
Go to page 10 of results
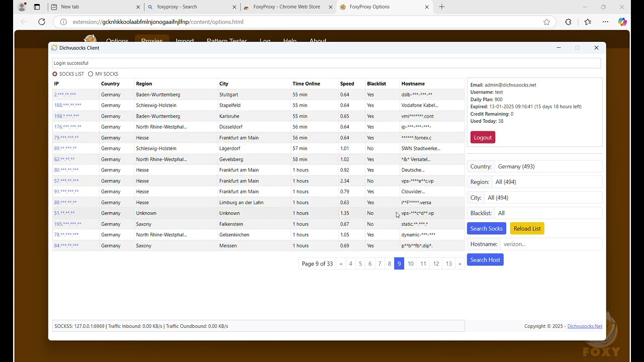(411, 264)
